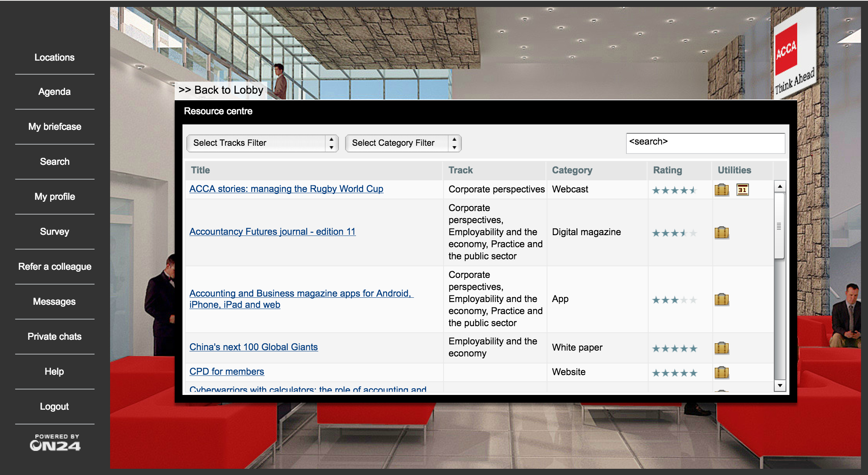This screenshot has width=868, height=475.
Task: Open My profile in the sidebar
Action: point(54,197)
